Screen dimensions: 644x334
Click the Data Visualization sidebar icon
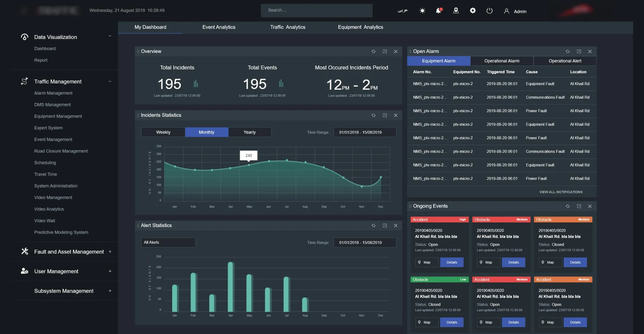(x=24, y=37)
